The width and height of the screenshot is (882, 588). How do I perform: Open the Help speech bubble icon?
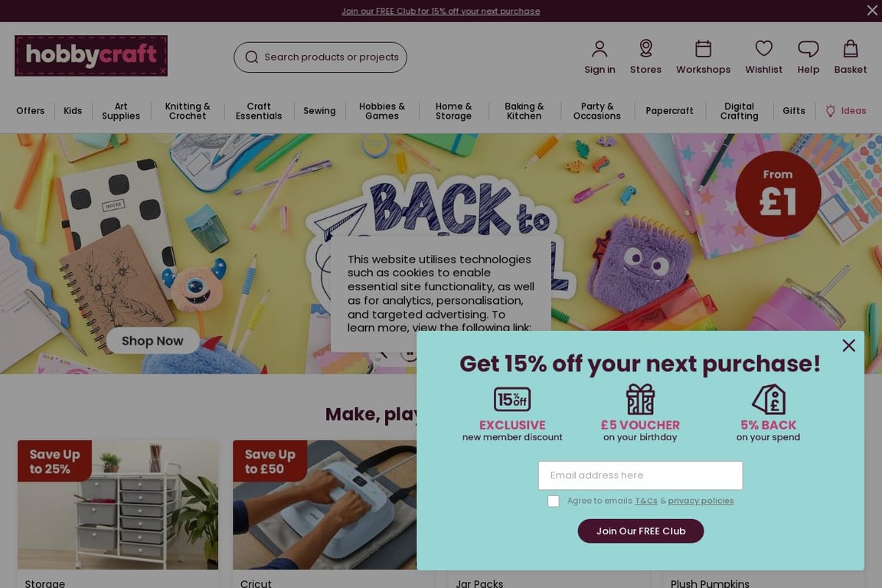(808, 49)
